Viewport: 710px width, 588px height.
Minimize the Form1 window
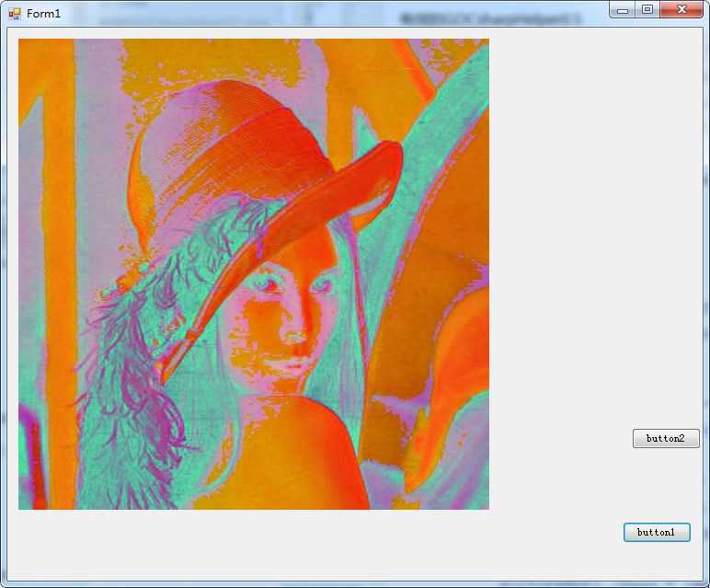pyautogui.click(x=623, y=10)
